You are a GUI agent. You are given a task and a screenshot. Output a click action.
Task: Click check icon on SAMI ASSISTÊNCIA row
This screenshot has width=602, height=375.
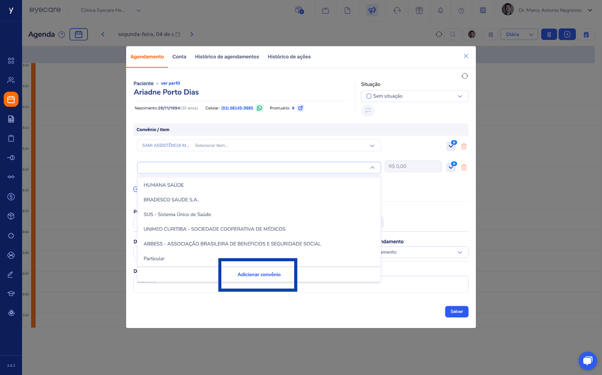point(451,146)
